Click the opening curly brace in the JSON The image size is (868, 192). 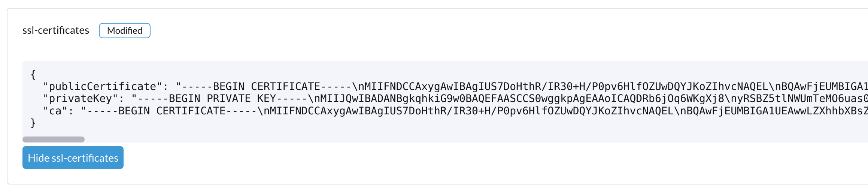(x=33, y=74)
